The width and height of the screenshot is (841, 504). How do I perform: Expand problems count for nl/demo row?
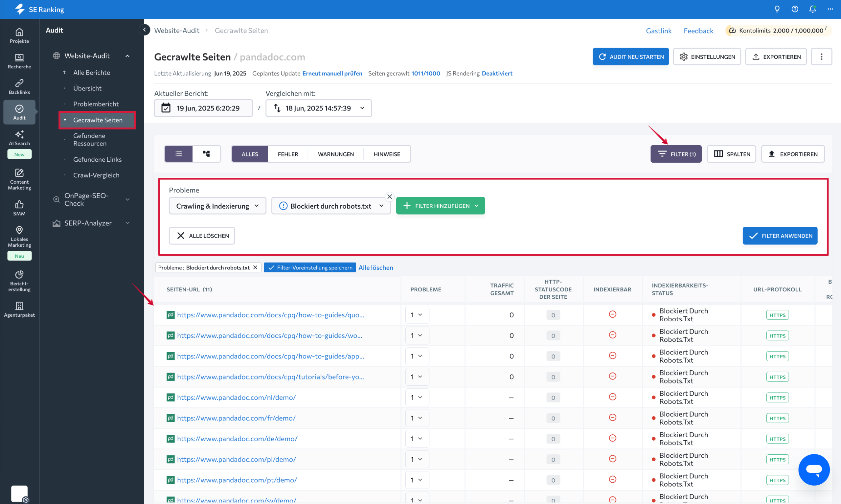coord(417,397)
